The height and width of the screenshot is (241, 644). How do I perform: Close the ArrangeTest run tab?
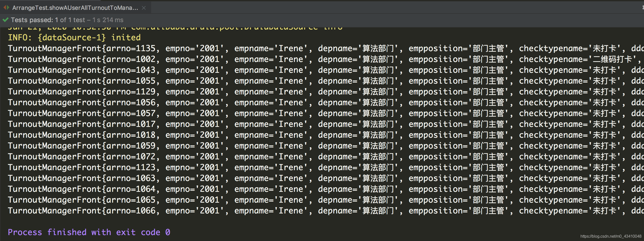pos(144,8)
